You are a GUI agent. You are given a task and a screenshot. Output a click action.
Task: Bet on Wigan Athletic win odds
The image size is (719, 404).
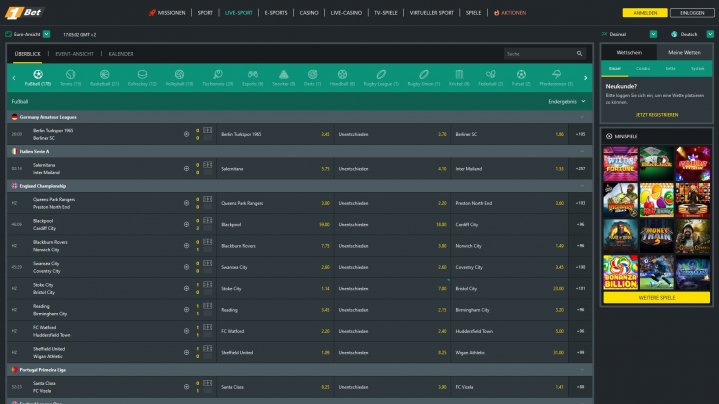pos(509,353)
